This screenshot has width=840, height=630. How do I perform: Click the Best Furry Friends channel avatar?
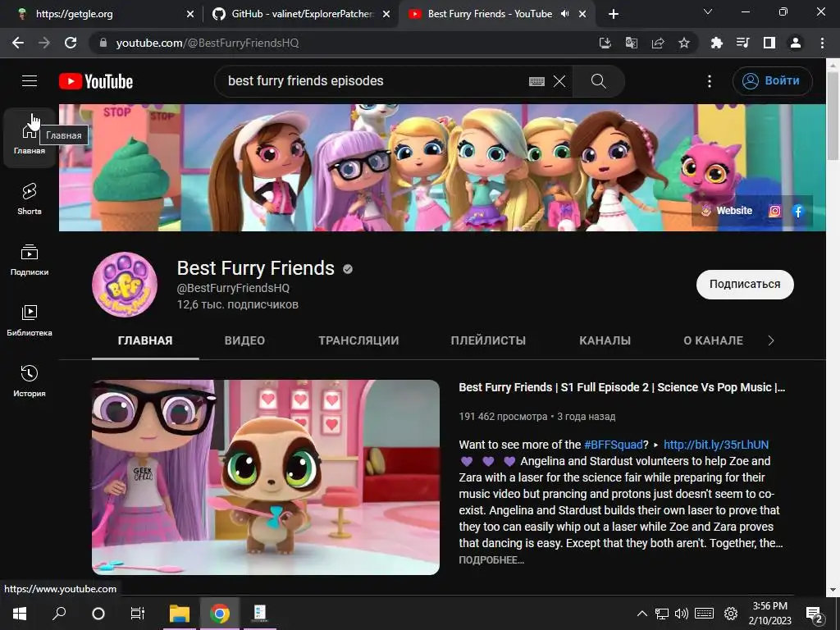pos(125,285)
